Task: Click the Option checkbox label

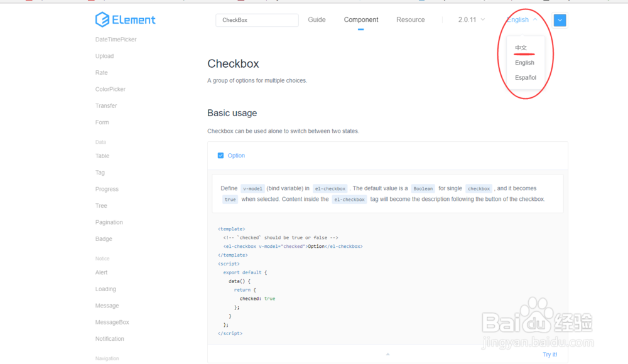Action: pos(236,156)
